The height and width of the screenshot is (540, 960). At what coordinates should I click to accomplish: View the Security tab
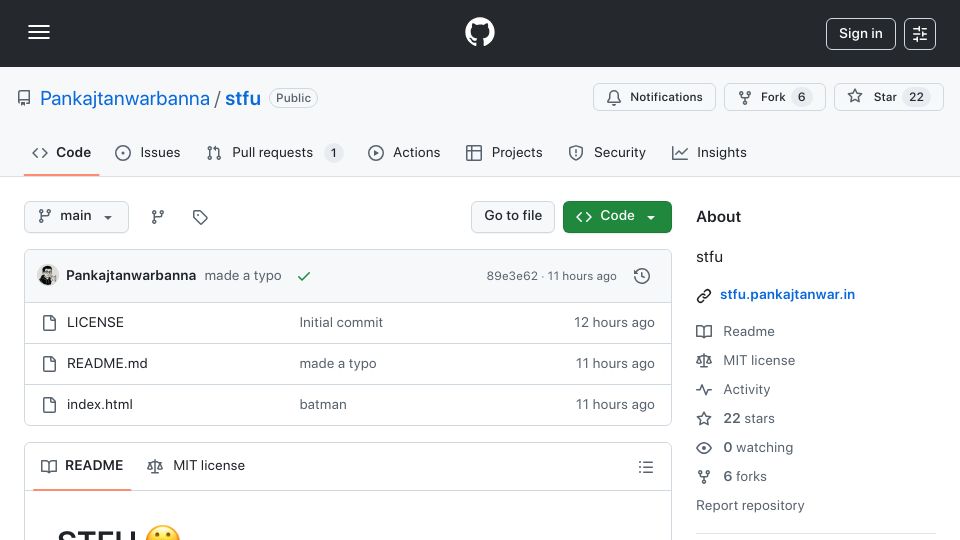(607, 152)
